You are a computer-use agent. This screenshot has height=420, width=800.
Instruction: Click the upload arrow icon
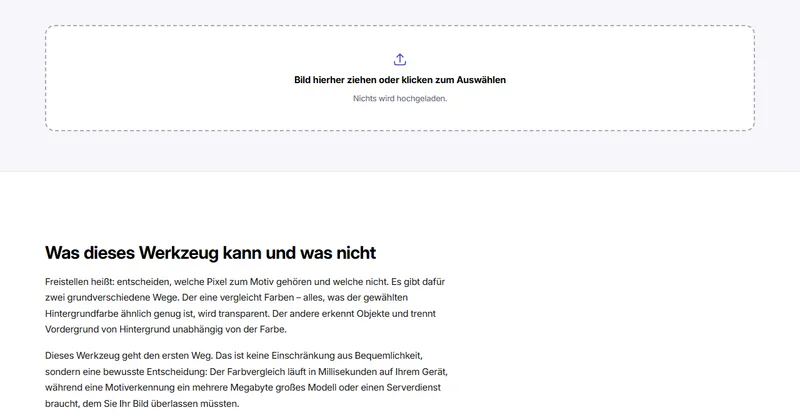click(x=400, y=60)
